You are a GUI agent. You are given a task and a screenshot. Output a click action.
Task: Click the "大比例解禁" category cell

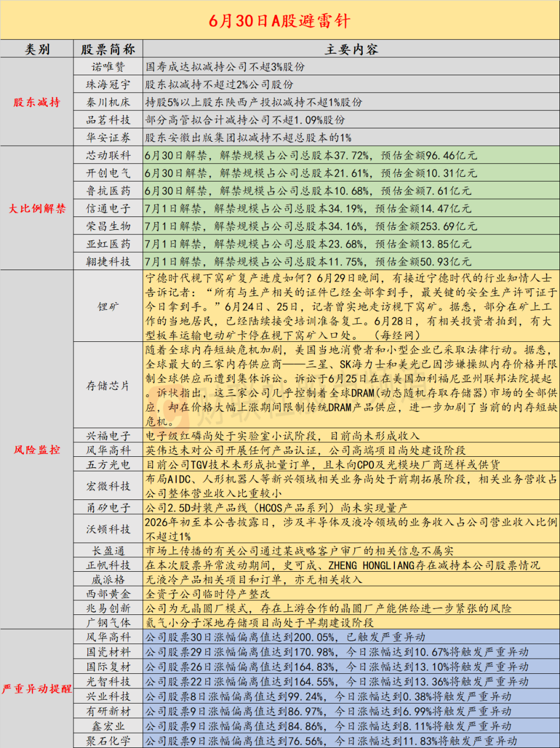tap(37, 208)
